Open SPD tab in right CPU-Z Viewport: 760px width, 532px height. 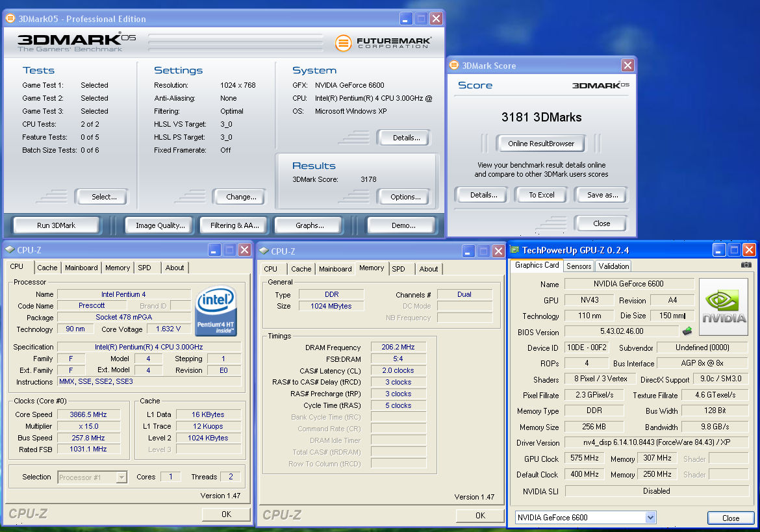click(398, 269)
